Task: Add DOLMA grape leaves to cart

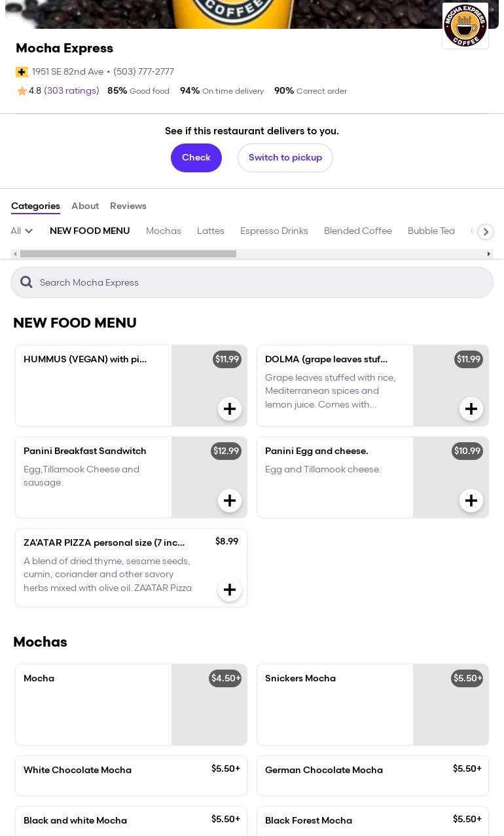Action: (x=471, y=409)
